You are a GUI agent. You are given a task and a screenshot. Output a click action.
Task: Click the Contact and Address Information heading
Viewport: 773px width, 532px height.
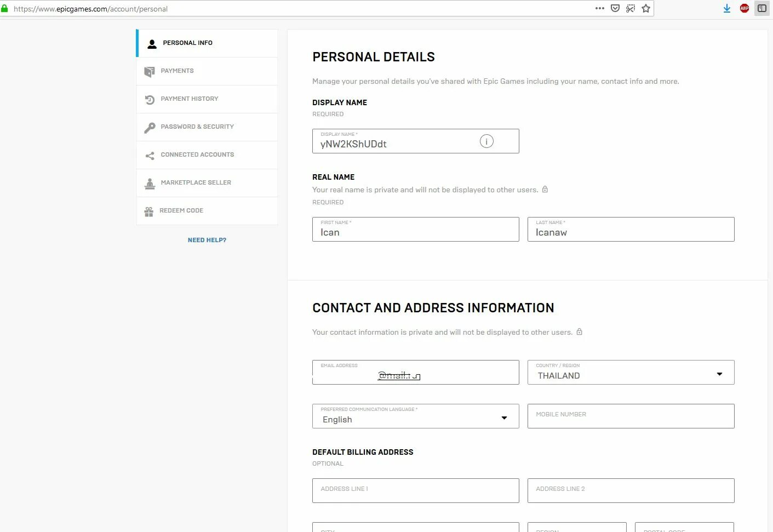coord(433,308)
